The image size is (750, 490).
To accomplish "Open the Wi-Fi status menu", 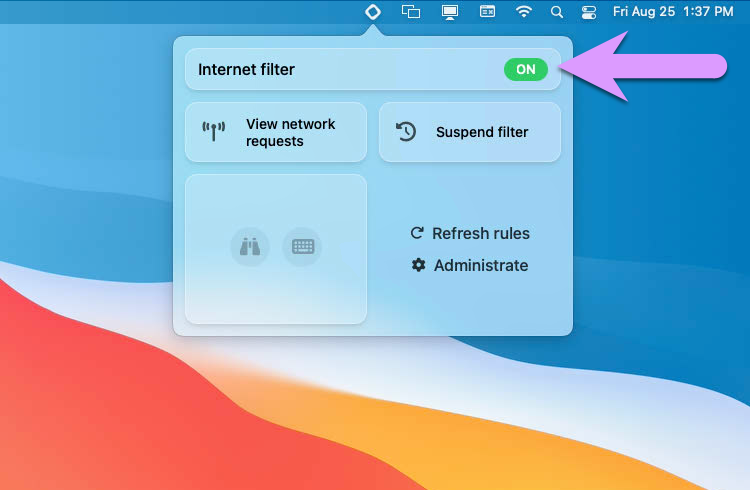I will pos(524,11).
